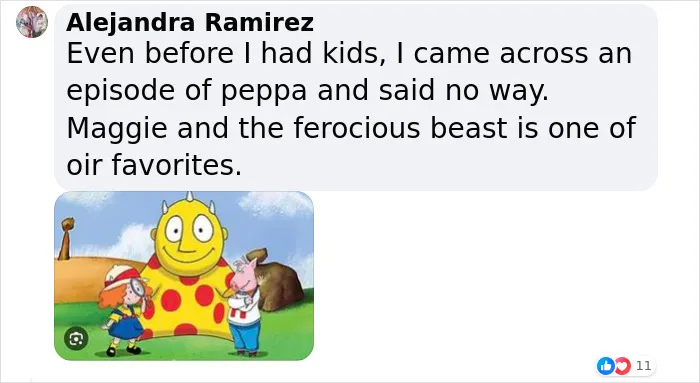Image resolution: width=700 pixels, height=383 pixels.
Task: Click the blue thumbs-up reaction icon
Action: [605, 366]
